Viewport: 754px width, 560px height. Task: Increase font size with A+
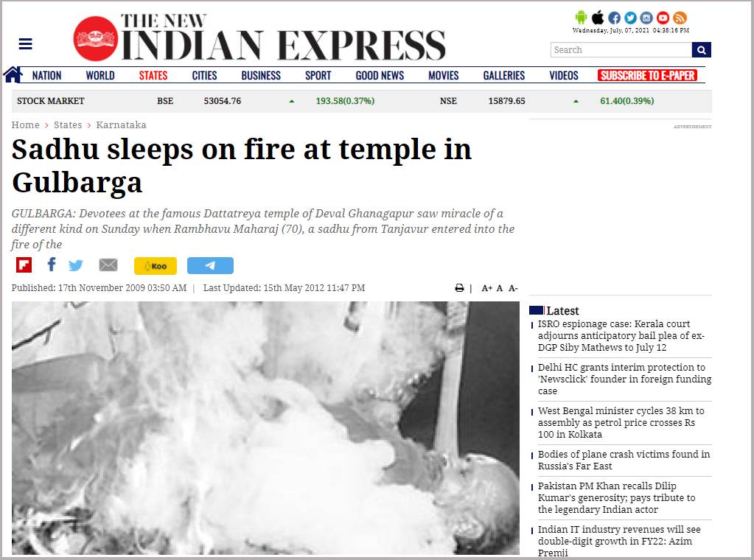tap(486, 288)
